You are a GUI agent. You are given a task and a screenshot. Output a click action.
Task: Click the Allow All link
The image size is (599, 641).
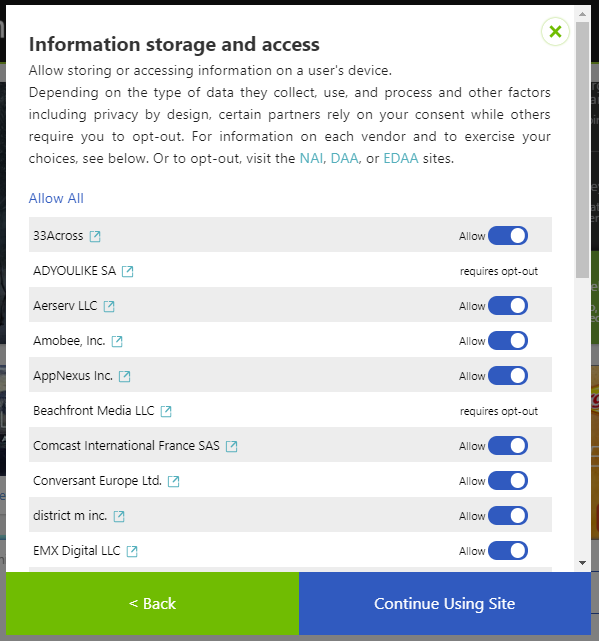tap(56, 198)
